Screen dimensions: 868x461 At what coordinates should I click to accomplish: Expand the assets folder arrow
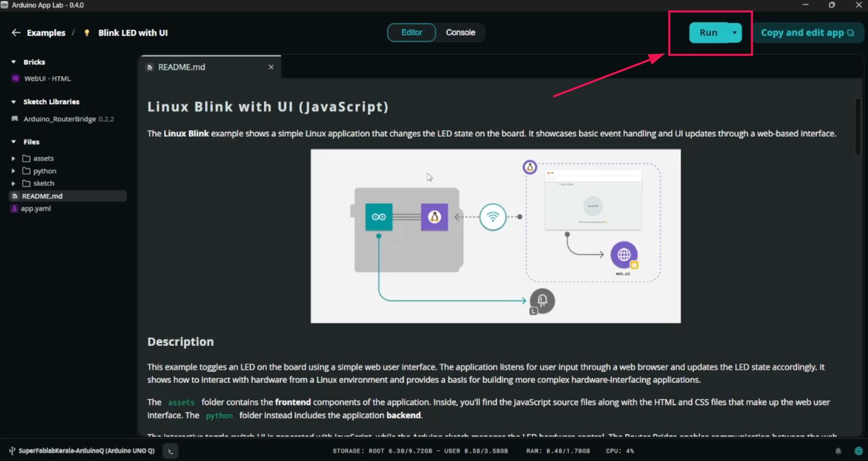pos(14,158)
